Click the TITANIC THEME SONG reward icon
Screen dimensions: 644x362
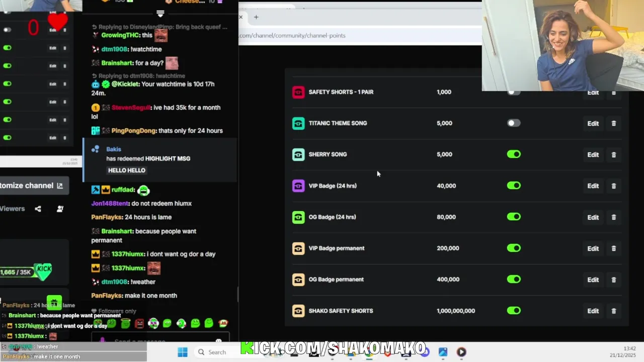[298, 123]
